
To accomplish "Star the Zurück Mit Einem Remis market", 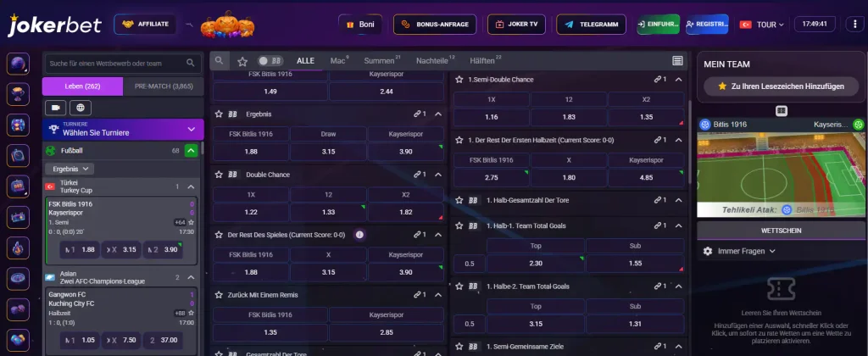I will point(219,295).
